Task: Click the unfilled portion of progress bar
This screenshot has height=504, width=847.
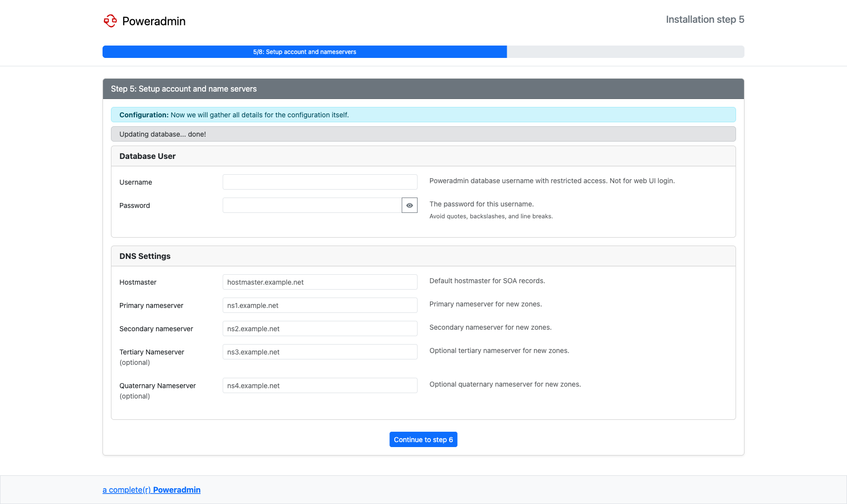Action: coord(625,52)
